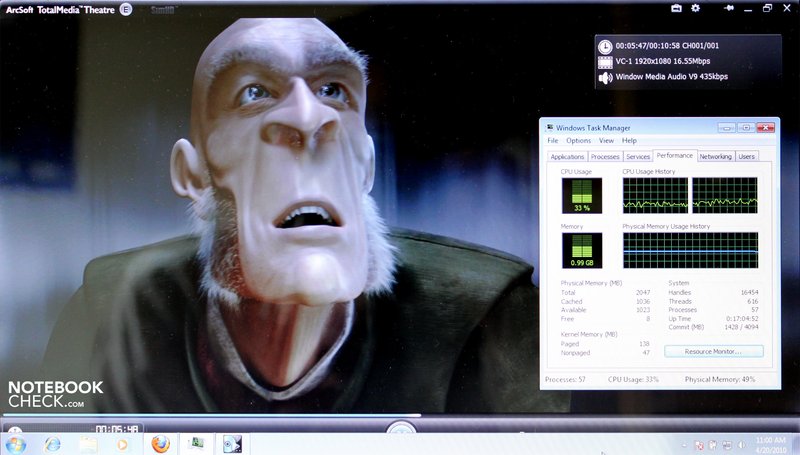The image size is (800, 455).
Task: Select the Performance tab
Action: [x=674, y=156]
